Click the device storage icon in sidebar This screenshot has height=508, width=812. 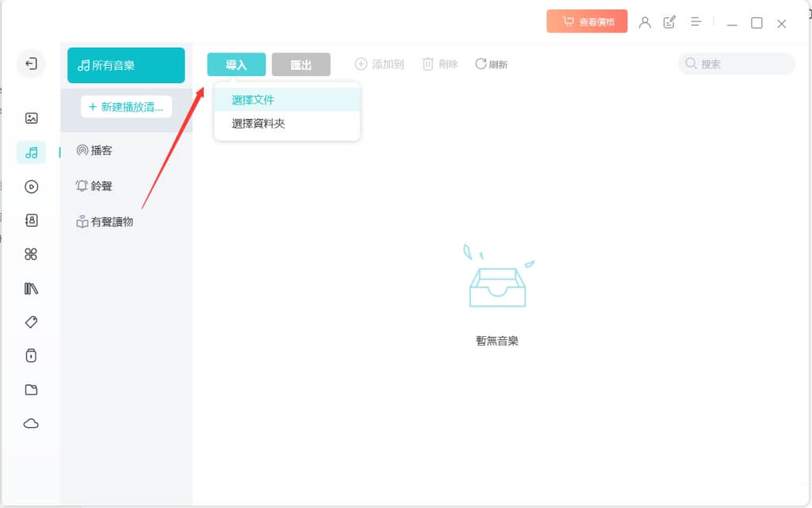(31, 356)
